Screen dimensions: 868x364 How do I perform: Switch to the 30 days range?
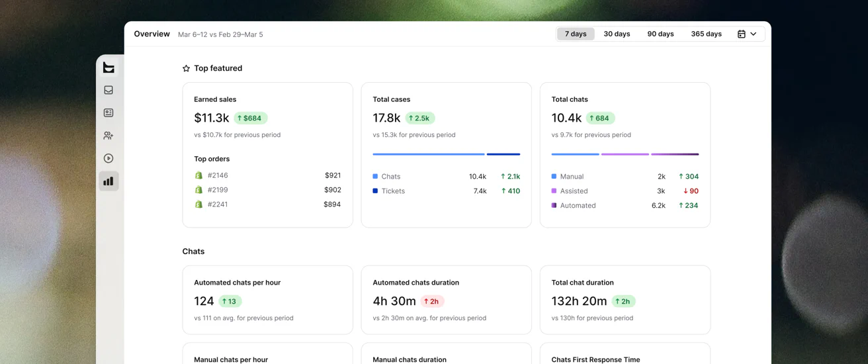617,34
